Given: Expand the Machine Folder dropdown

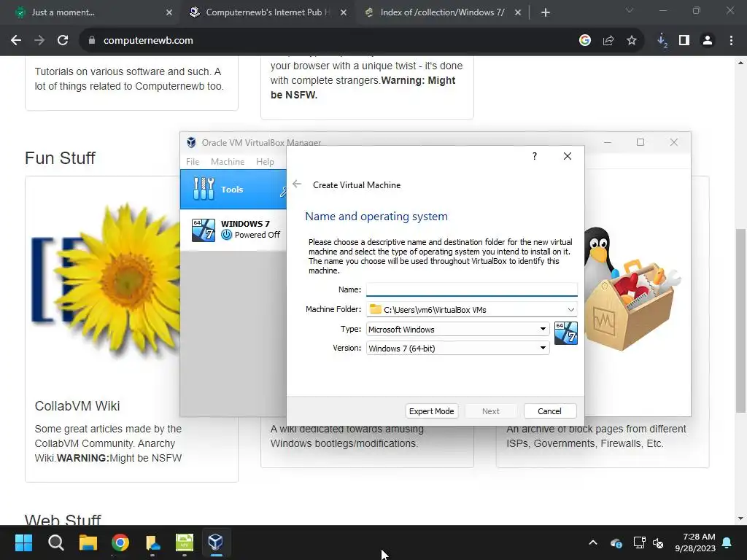Looking at the screenshot, I should pyautogui.click(x=570, y=309).
